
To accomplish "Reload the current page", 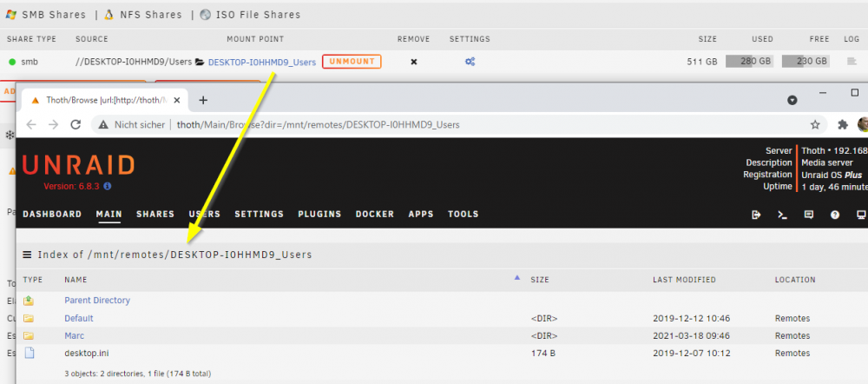I will pyautogui.click(x=76, y=125).
